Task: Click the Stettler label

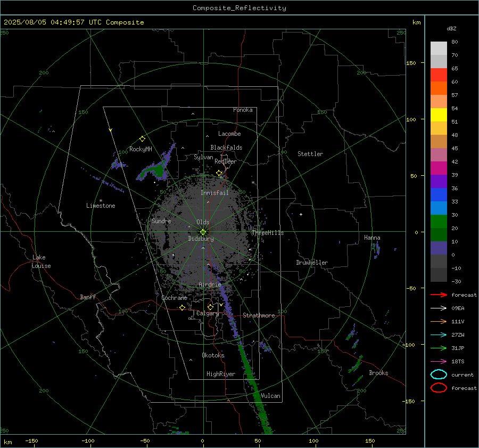Action: coord(310,154)
